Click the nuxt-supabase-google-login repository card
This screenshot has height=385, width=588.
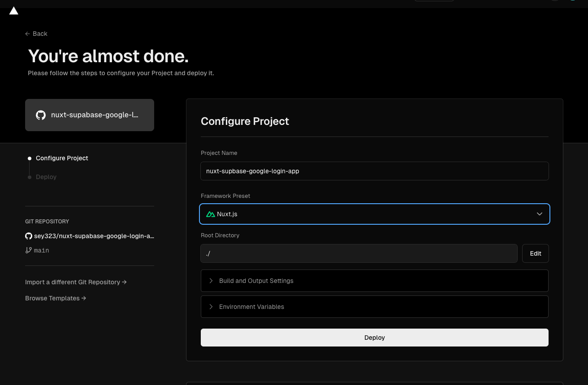[90, 115]
